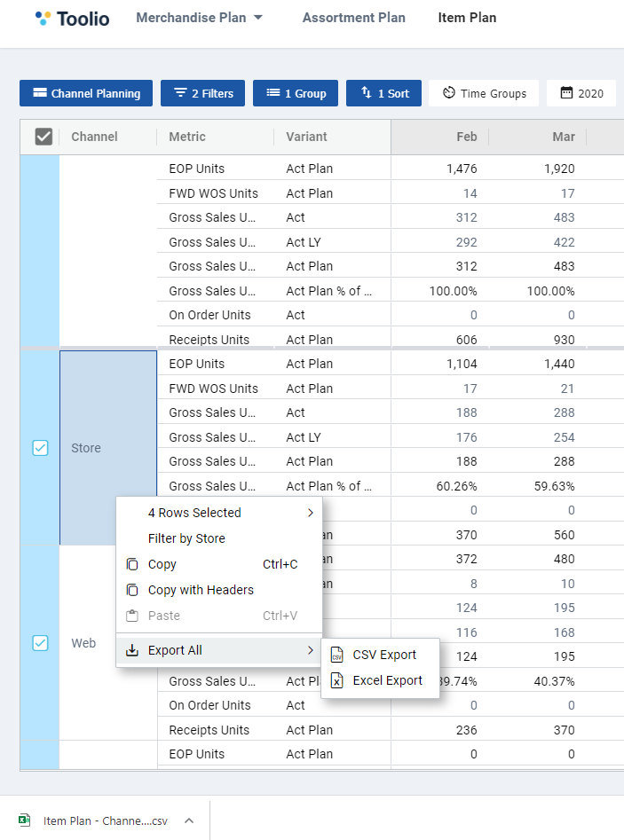This screenshot has width=624, height=840.
Task: Select the Feb column header
Action: tap(466, 137)
